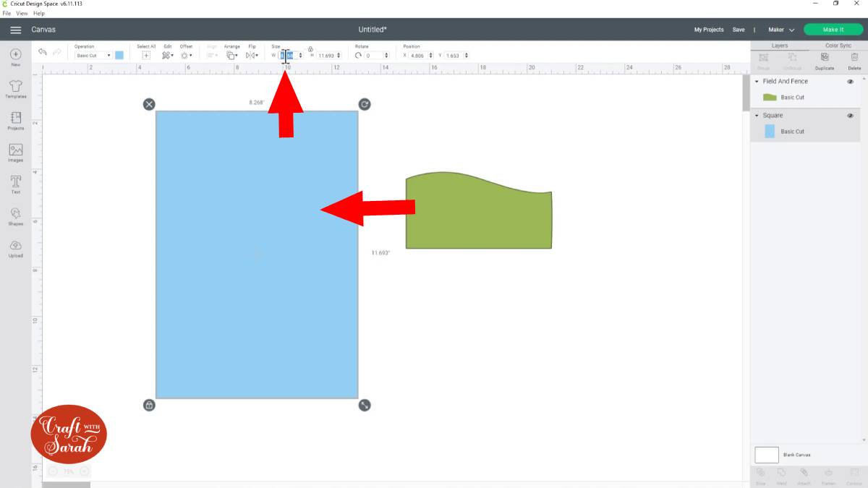
Task: Click the Save link
Action: [739, 30]
